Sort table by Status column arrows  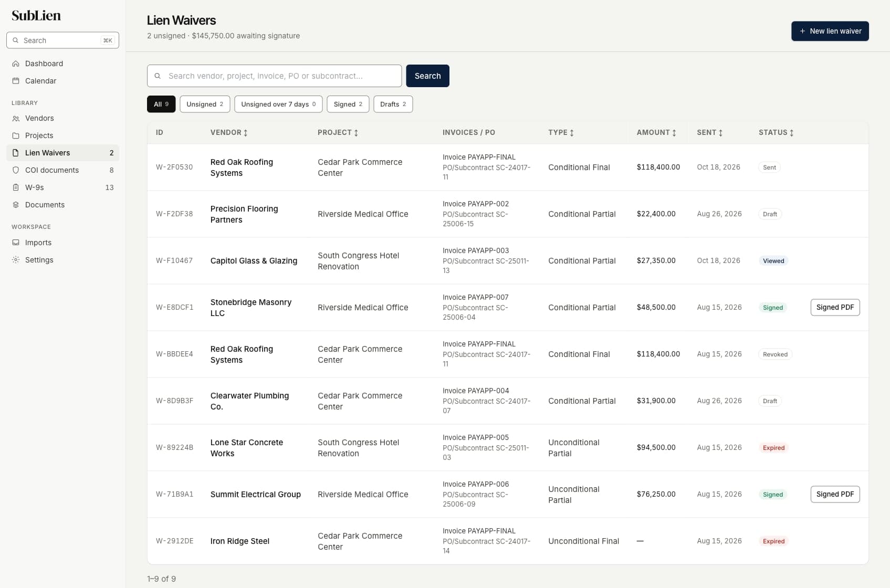pyautogui.click(x=791, y=133)
